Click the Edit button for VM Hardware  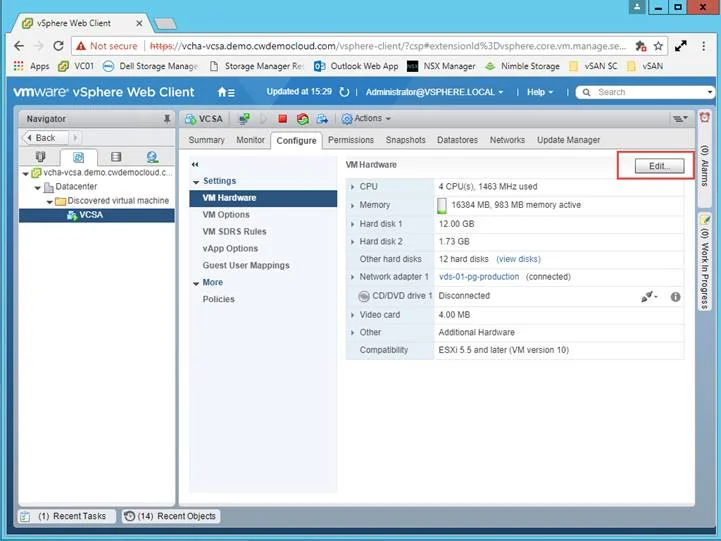point(659,166)
